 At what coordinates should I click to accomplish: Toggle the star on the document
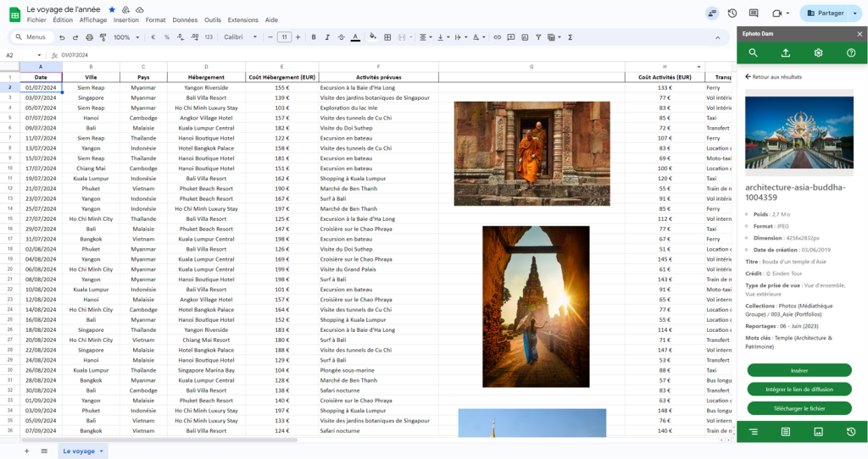[112, 9]
